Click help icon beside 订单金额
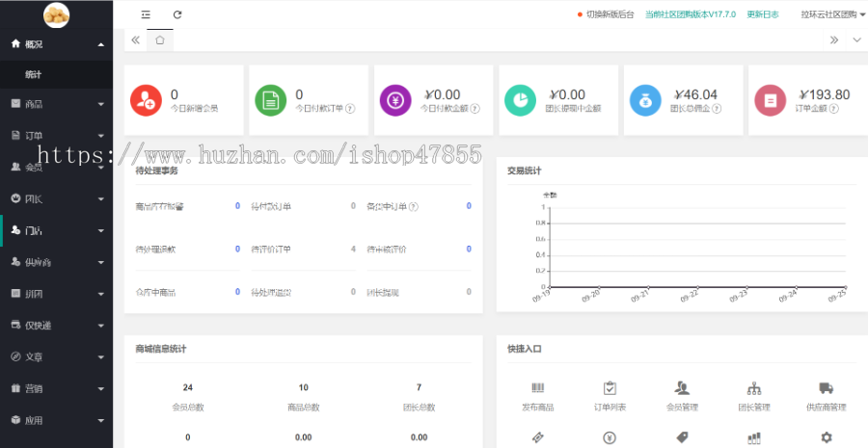This screenshot has height=448, width=868. pos(833,109)
